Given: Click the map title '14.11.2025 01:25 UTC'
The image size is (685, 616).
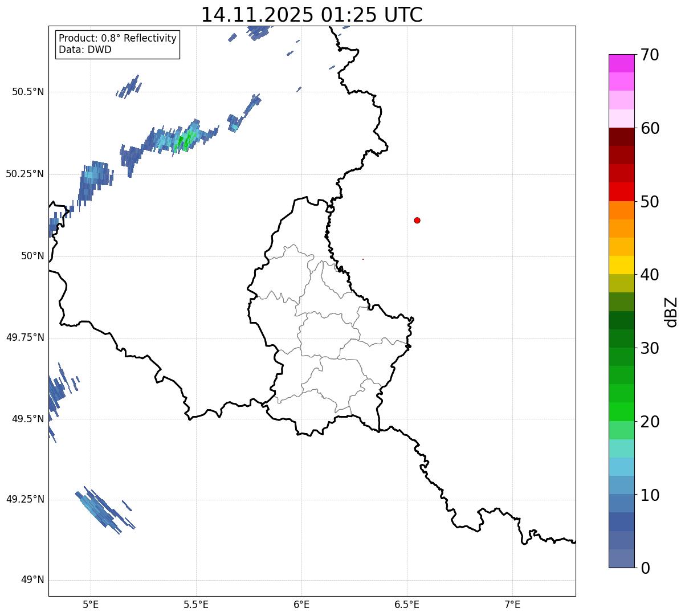Looking at the screenshot, I should point(312,14).
